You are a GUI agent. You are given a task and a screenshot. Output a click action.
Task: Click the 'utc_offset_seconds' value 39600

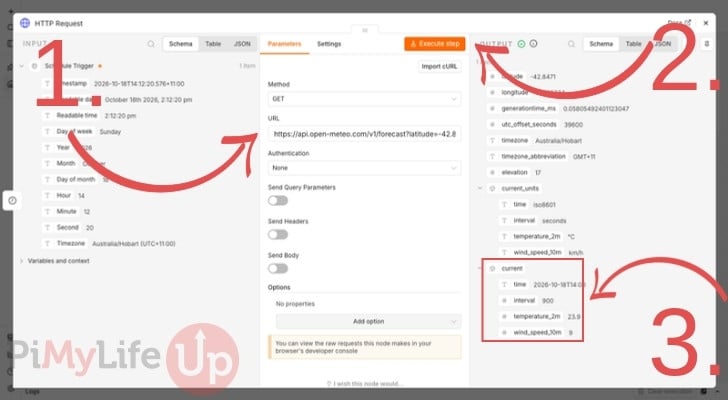(x=573, y=125)
